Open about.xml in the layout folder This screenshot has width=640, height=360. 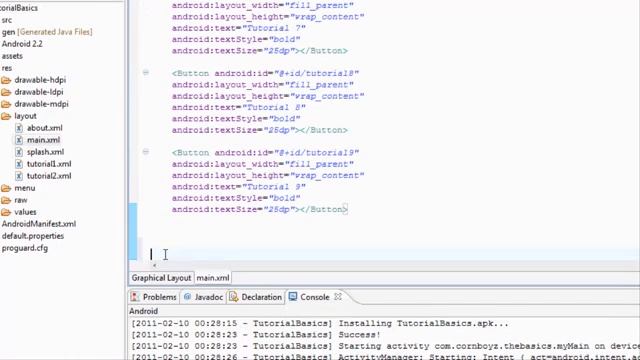(44, 128)
